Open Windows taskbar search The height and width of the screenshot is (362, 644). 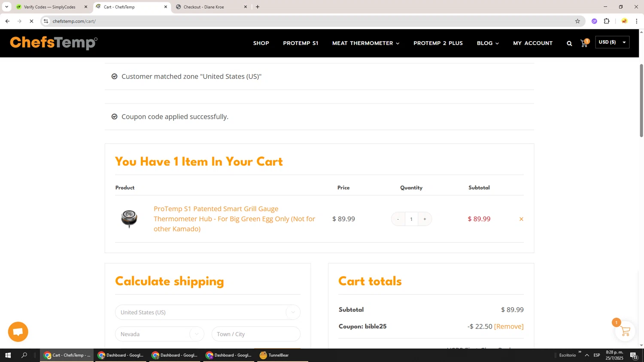(24, 355)
